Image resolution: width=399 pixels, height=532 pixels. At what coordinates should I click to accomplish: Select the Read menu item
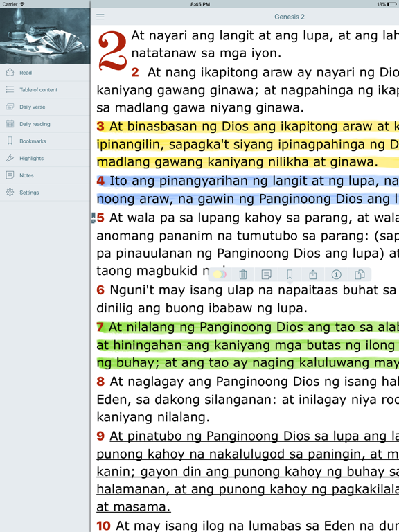[45, 73]
